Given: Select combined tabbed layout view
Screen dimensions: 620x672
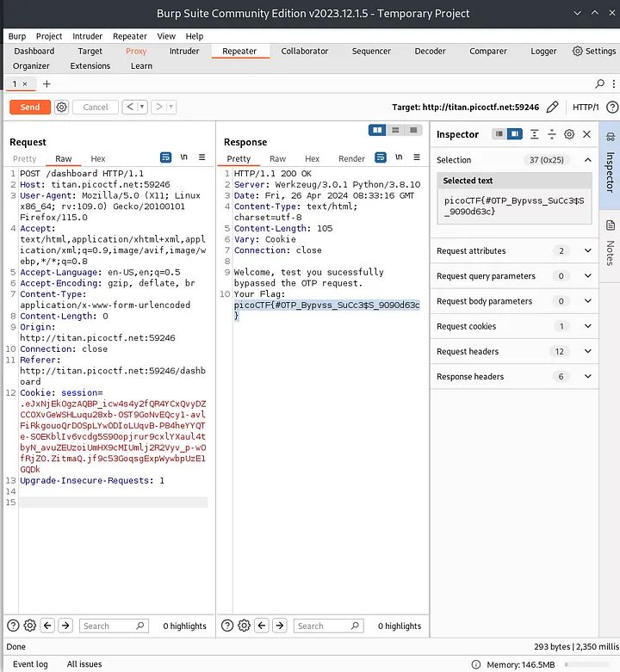Looking at the screenshot, I should pos(413,130).
